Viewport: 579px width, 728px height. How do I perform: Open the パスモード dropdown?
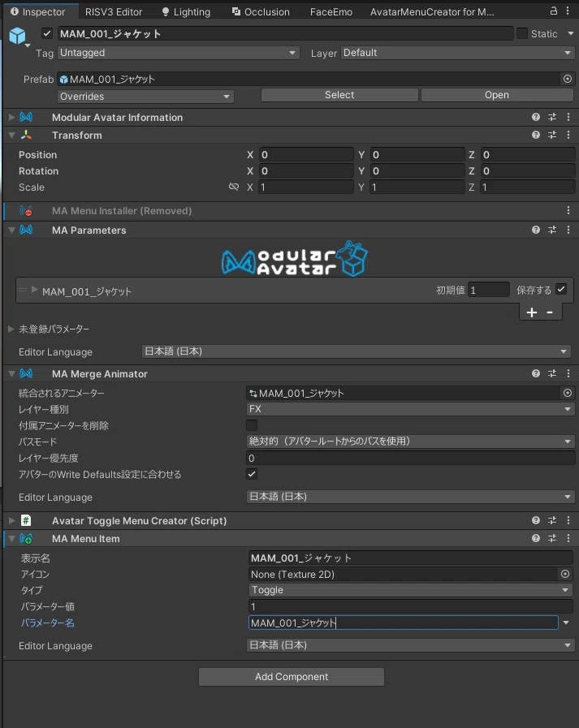410,441
